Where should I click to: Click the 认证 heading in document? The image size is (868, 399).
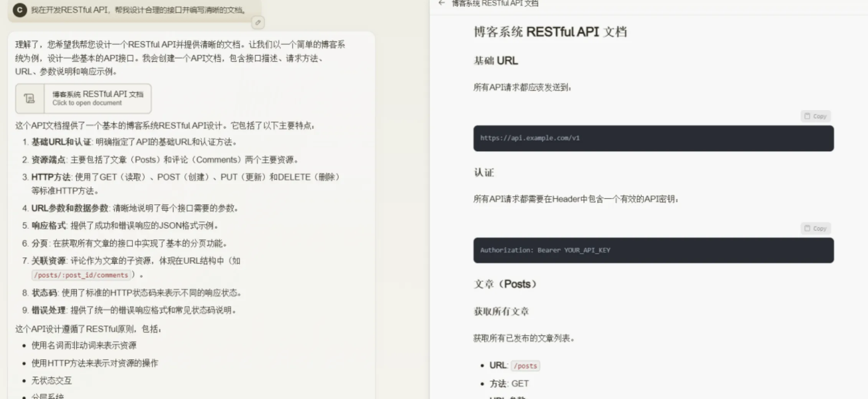(x=484, y=173)
